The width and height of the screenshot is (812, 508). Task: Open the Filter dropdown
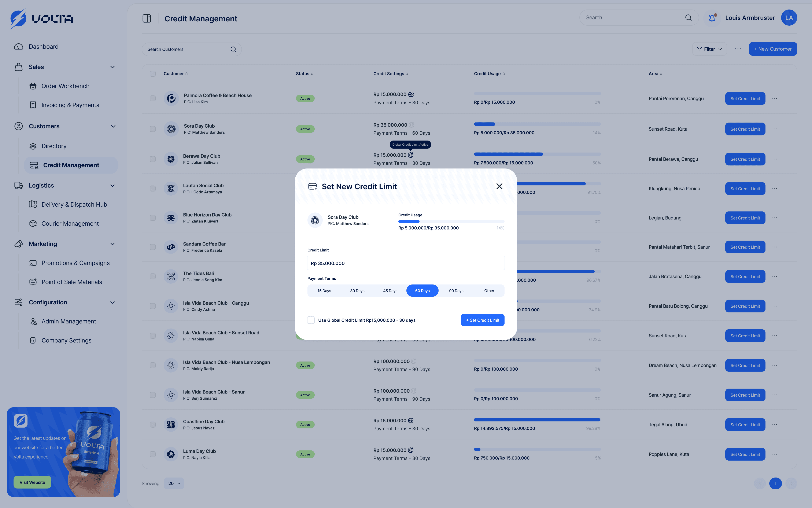tap(709, 49)
